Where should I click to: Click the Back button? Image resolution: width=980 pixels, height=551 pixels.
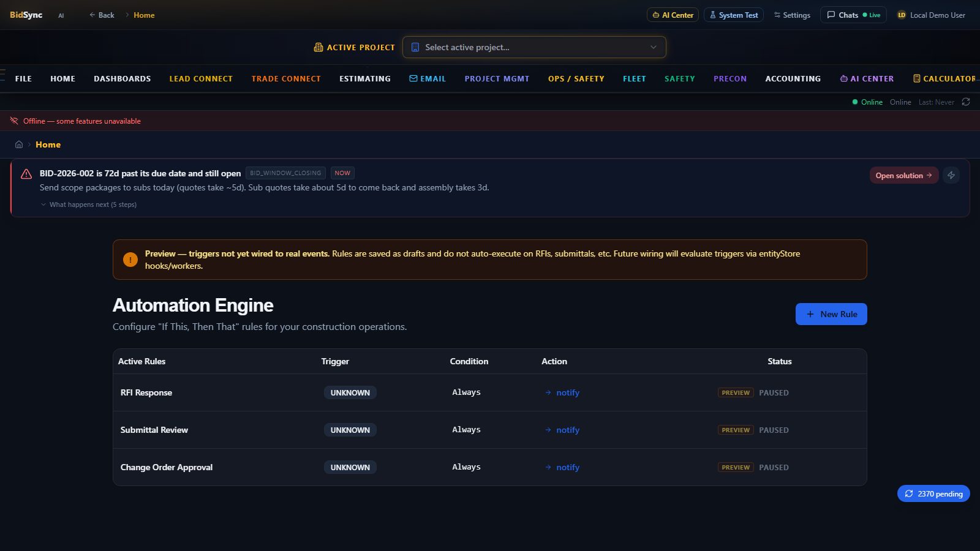coord(102,15)
